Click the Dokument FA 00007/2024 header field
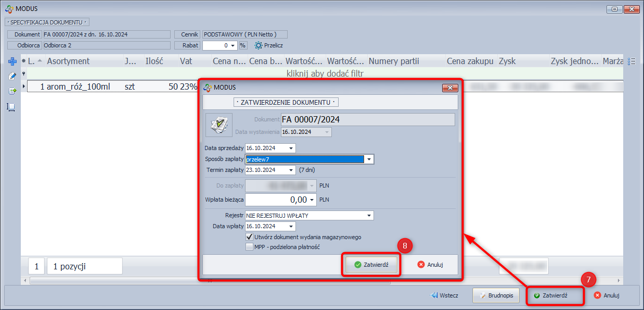Image resolution: width=644 pixels, height=310 pixels. click(107, 34)
